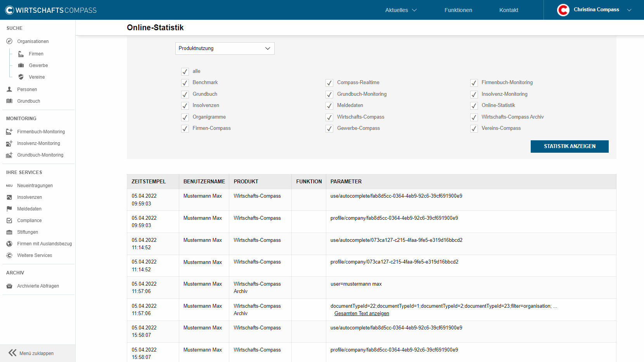
Task: Click the NEU icon beside Neueintragungen
Action: 9,186
